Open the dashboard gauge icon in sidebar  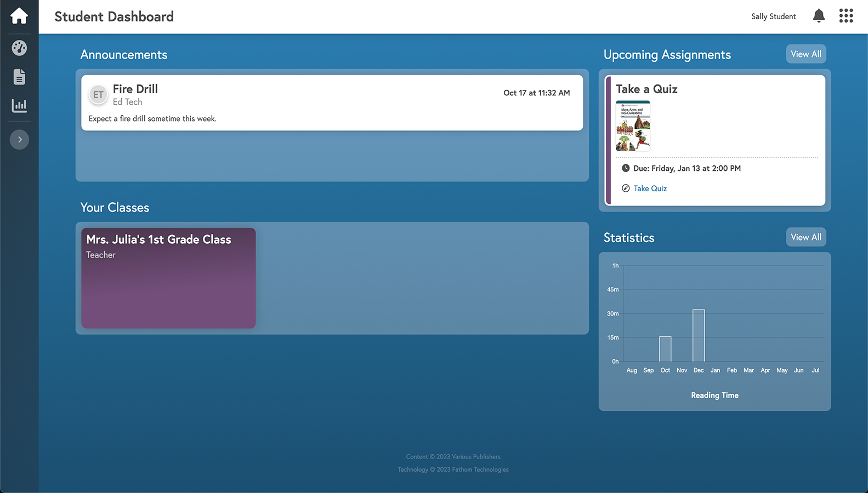click(19, 48)
